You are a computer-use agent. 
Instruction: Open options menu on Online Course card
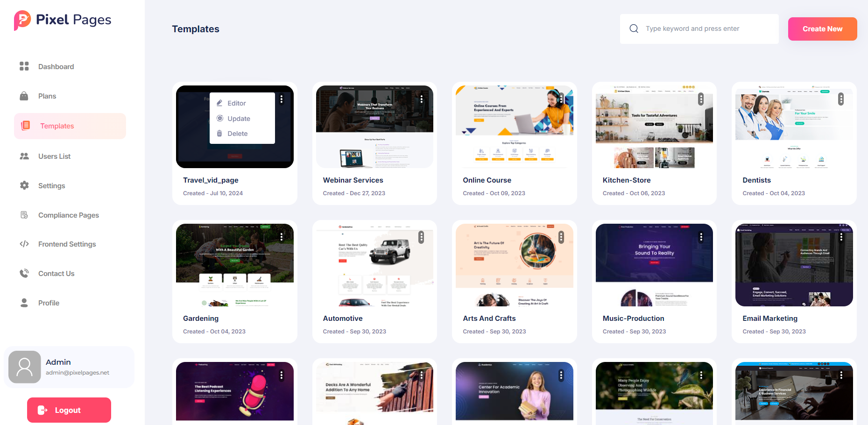pos(561,99)
